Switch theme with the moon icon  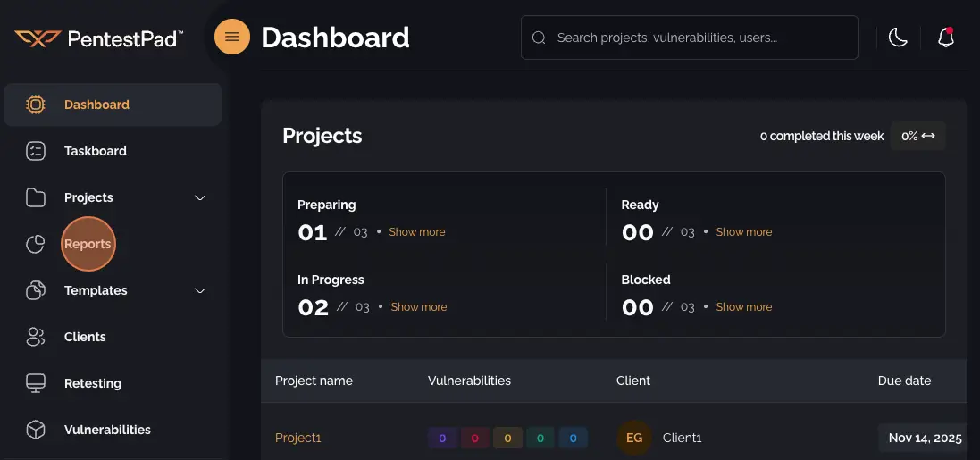(x=898, y=38)
